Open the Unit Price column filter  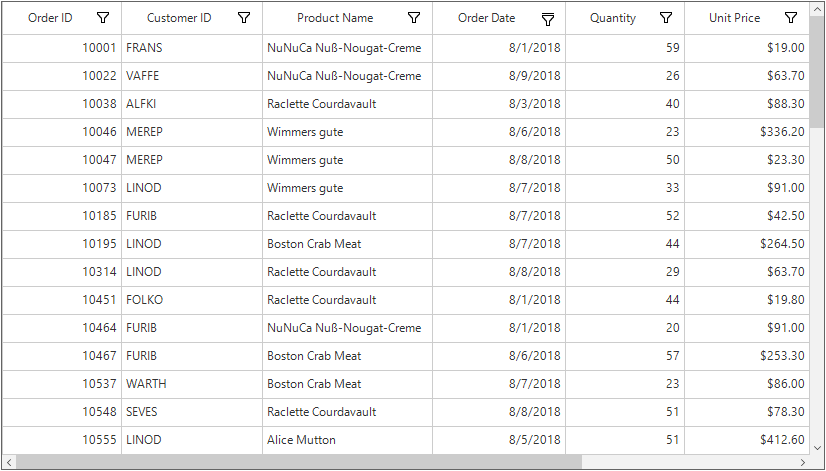point(791,18)
